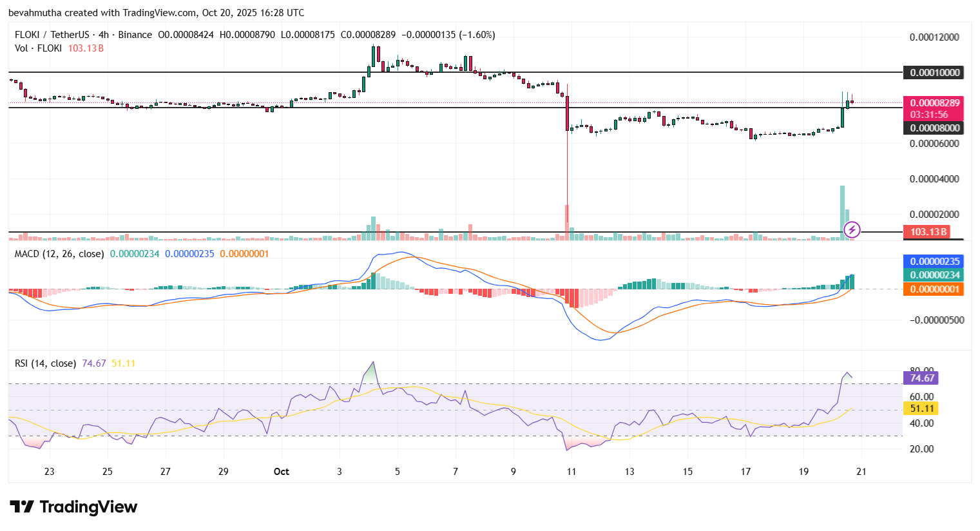The width and height of the screenshot is (980, 531).
Task: Click the purple RSI label 74.67
Action: [x=922, y=378]
